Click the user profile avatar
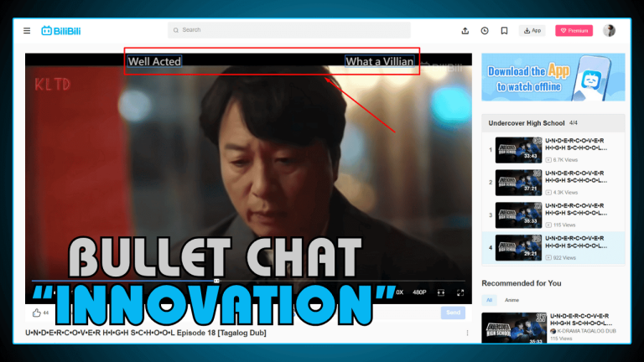Image resolution: width=644 pixels, height=362 pixels. point(609,31)
